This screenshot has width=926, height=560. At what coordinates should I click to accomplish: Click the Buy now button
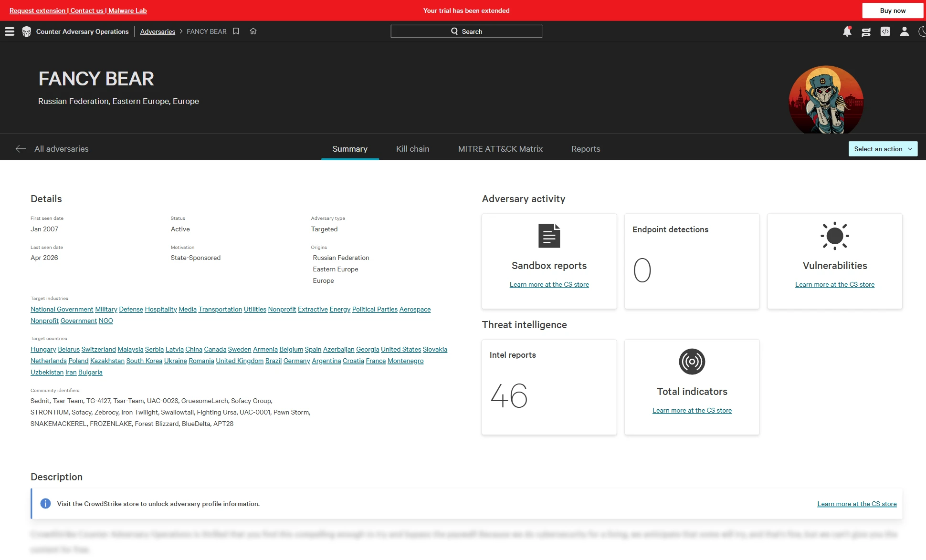coord(893,10)
